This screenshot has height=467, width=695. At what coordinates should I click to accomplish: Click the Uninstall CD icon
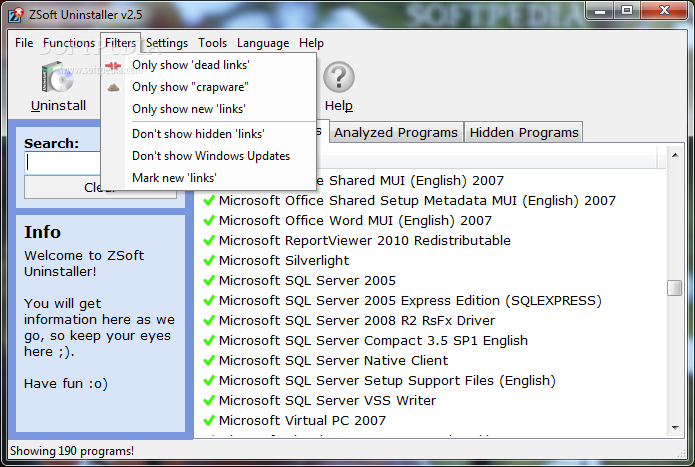pos(58,78)
